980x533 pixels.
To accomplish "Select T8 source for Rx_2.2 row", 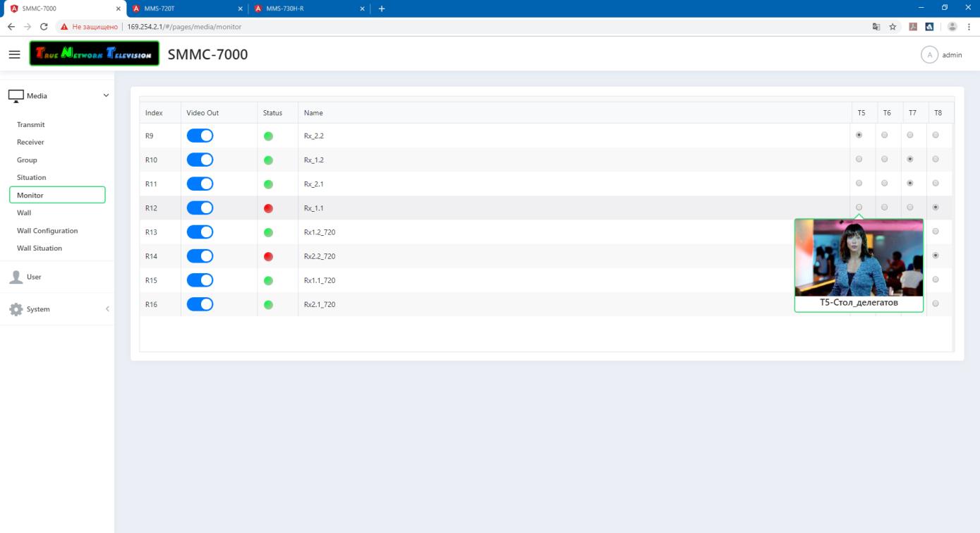I will (x=936, y=135).
